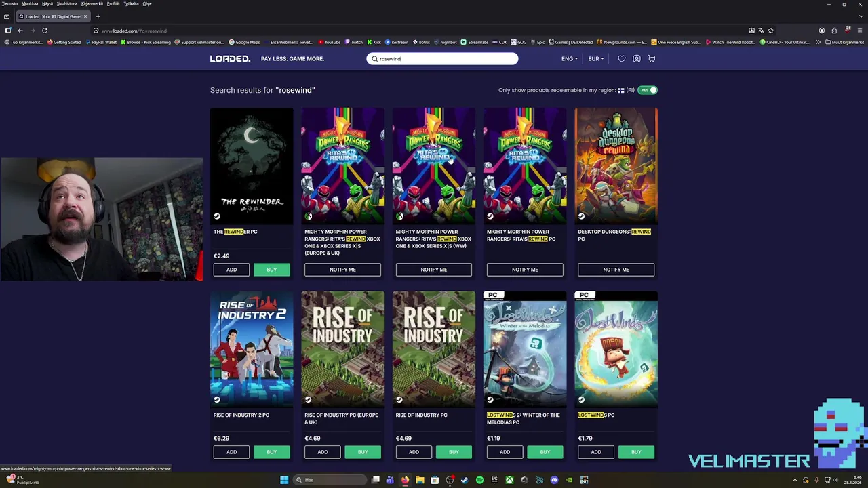Viewport: 868px width, 488px height.
Task: Open Firefox from the taskbar
Action: click(405, 480)
